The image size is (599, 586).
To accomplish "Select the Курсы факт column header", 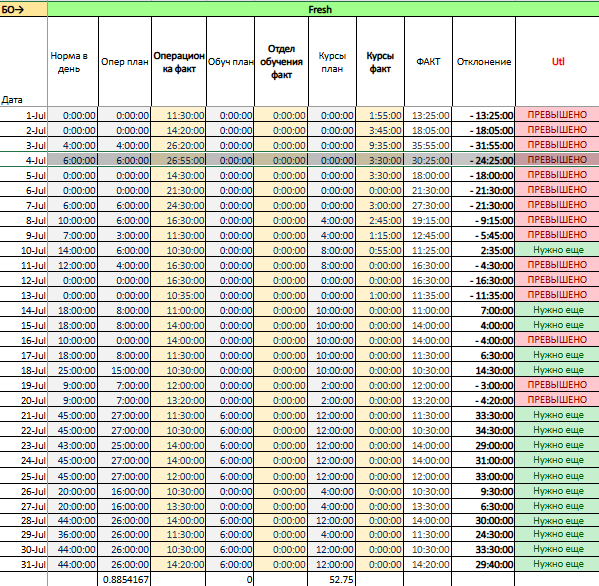I will click(x=380, y=62).
